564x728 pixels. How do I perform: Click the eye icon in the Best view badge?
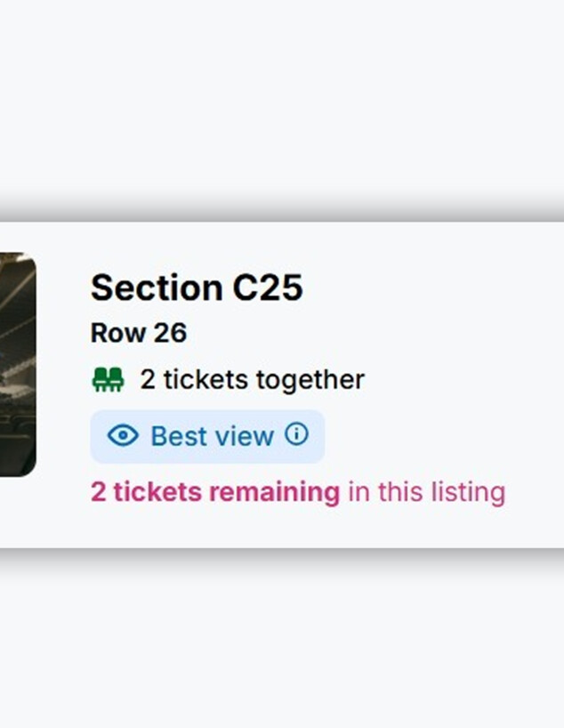click(x=123, y=436)
